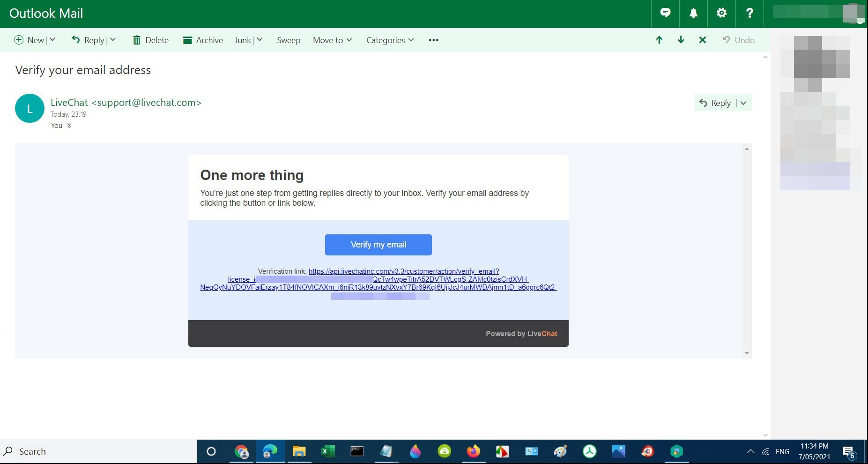Close the open message with X
This screenshot has width=868, height=464.
point(703,40)
